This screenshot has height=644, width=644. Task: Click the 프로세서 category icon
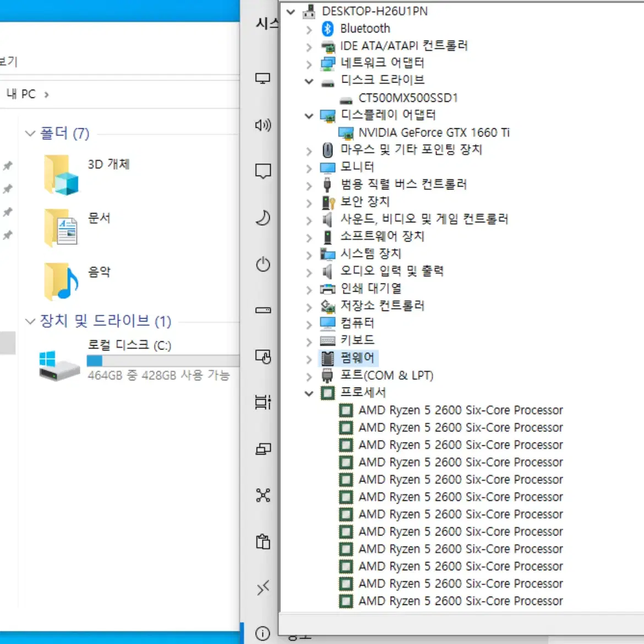point(328,393)
